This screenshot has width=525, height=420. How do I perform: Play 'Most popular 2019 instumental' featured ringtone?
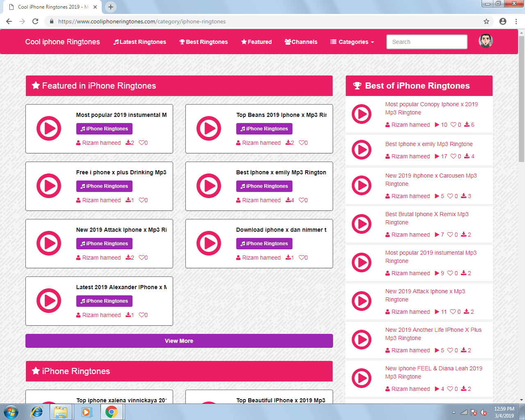coord(49,128)
